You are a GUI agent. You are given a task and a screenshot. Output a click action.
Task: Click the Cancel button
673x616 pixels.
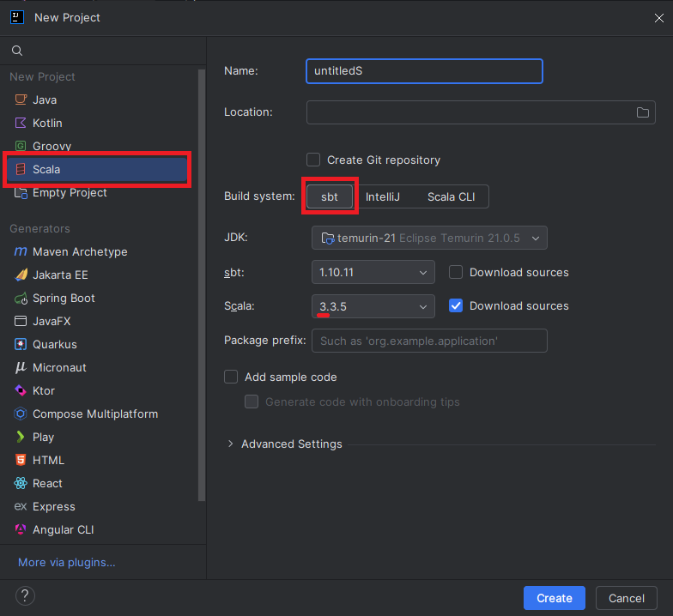[x=627, y=598]
